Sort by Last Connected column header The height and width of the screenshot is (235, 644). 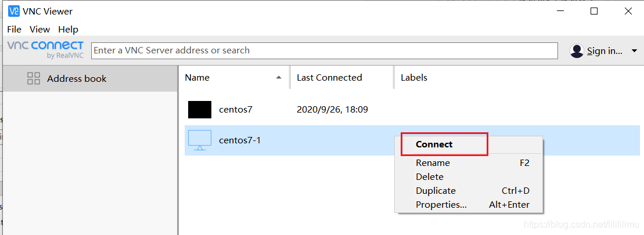[x=329, y=77]
